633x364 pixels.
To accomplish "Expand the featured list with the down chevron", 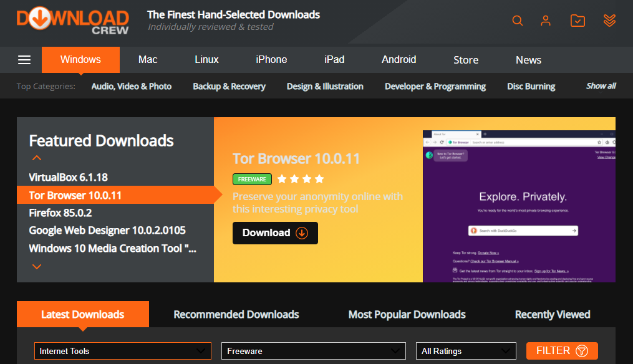I will coord(36,266).
